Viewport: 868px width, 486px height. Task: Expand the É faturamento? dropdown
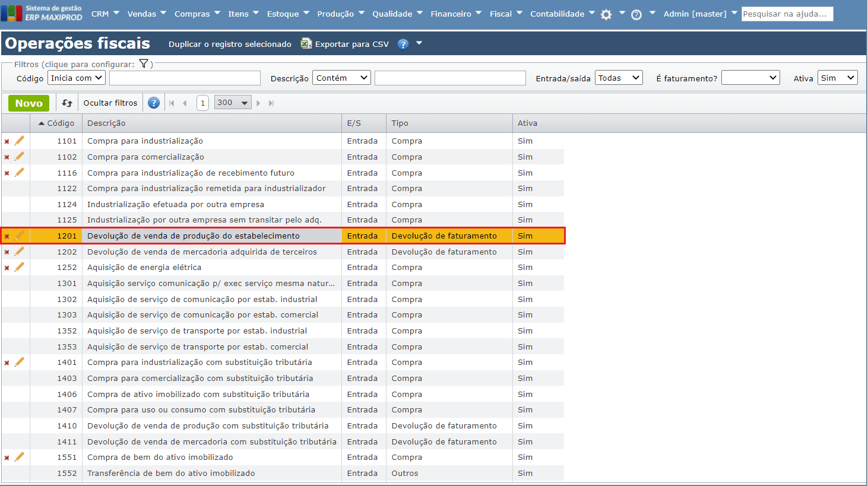pyautogui.click(x=750, y=78)
